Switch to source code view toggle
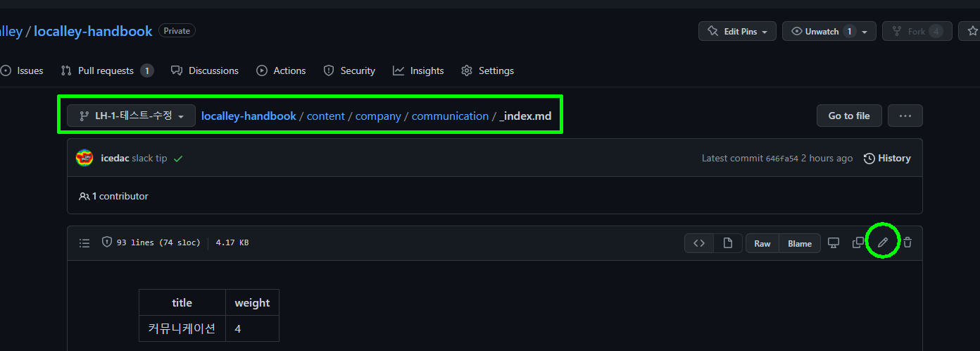Screen dimensions: 980x351 (699, 243)
